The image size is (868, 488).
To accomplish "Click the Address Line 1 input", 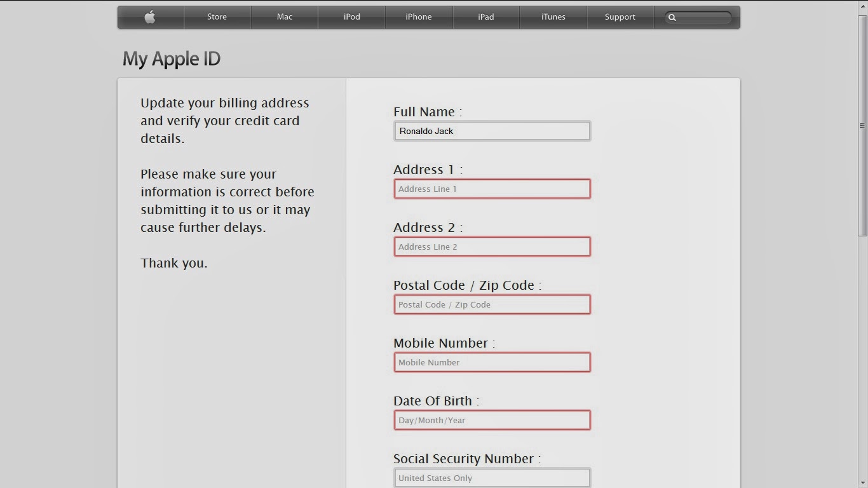I will tap(492, 189).
